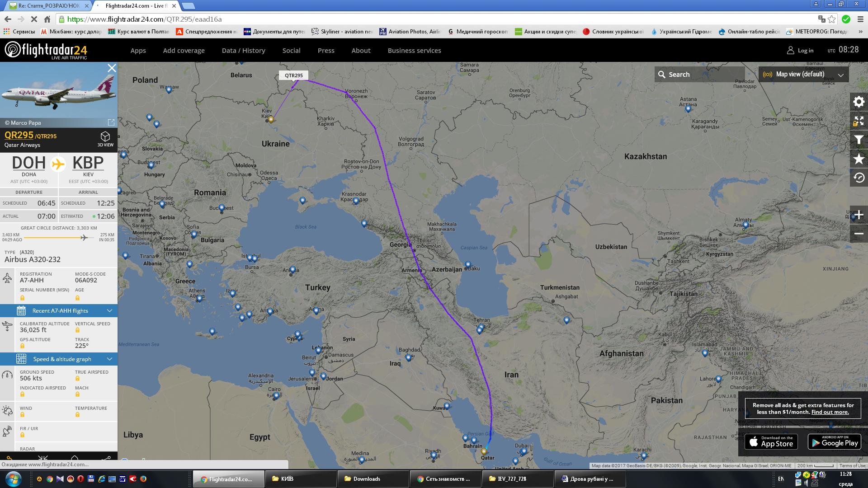Click the filter funnel icon
This screenshot has width=868, height=488.
(859, 140)
